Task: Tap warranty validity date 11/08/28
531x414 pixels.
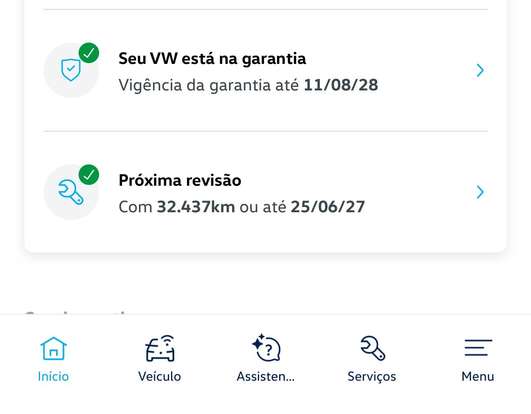Action: pos(341,85)
